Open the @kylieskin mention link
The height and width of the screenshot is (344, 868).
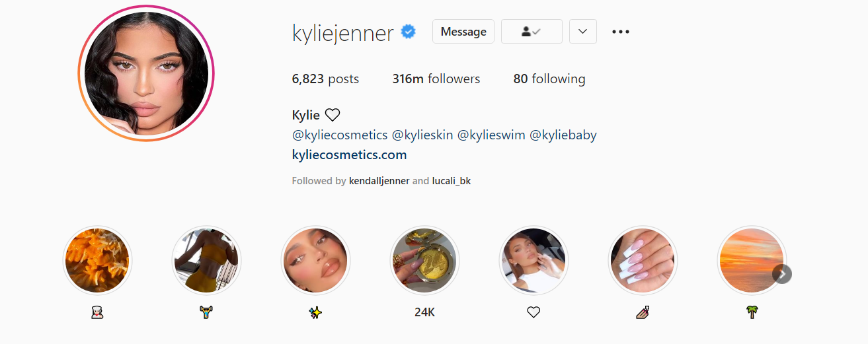[422, 135]
